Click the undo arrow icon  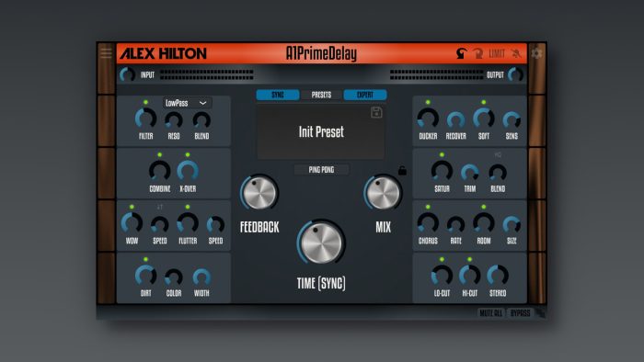tap(461, 53)
